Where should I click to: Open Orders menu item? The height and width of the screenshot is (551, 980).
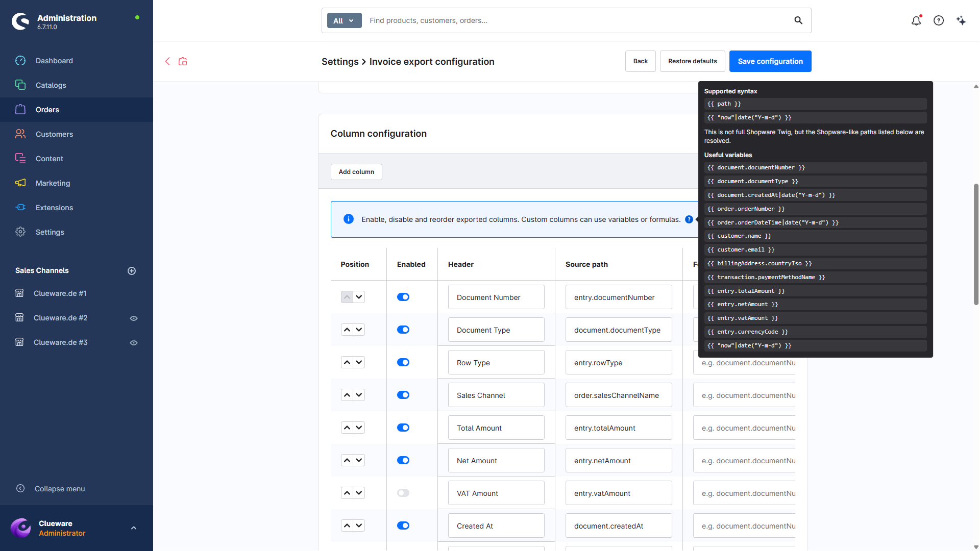click(77, 110)
